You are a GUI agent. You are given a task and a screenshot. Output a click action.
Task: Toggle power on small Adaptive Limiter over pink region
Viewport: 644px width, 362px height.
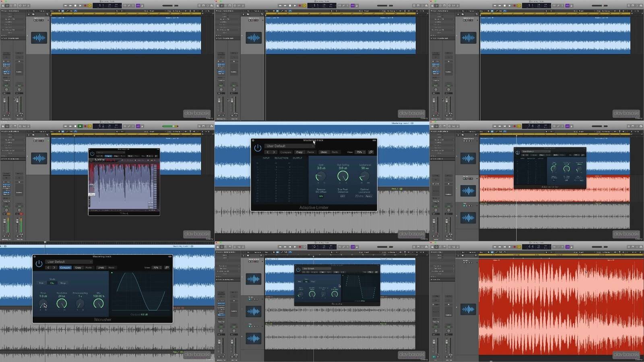pos(518,153)
